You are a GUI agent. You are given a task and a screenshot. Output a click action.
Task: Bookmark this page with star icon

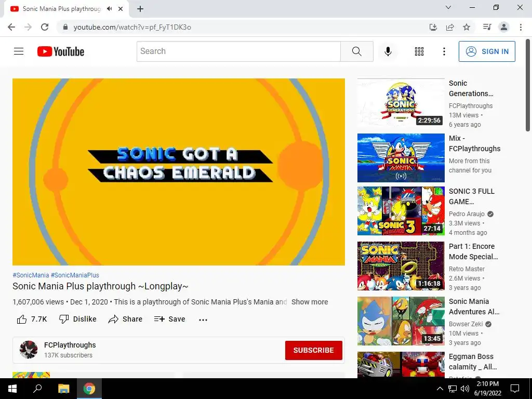467,27
